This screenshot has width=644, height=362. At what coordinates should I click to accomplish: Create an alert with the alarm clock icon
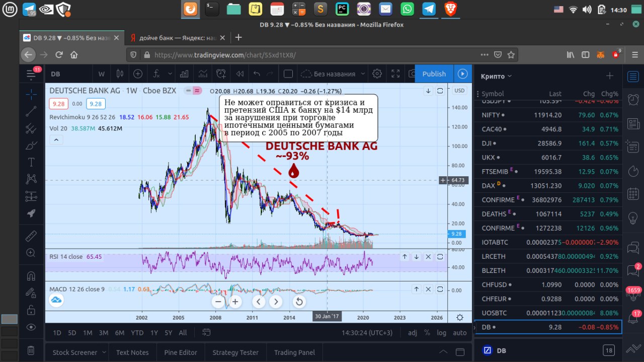point(221,74)
